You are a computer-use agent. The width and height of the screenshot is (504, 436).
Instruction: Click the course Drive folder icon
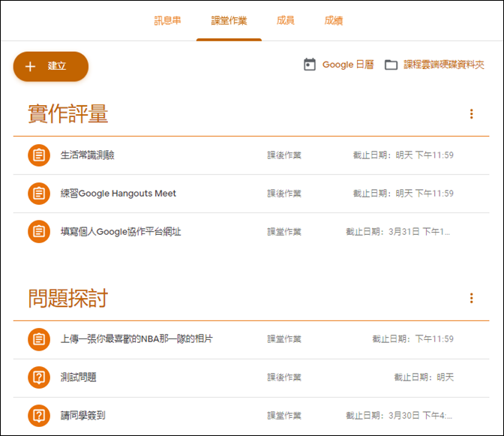(x=391, y=65)
